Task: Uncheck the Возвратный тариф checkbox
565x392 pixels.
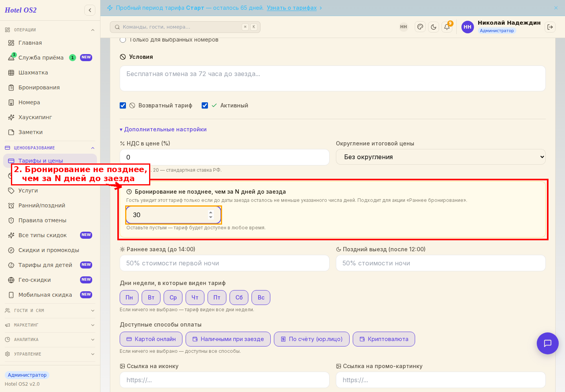Action: point(123,105)
